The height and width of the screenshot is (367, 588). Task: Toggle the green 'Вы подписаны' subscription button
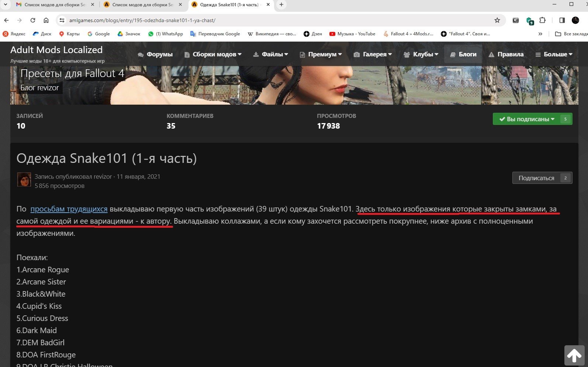(x=527, y=119)
